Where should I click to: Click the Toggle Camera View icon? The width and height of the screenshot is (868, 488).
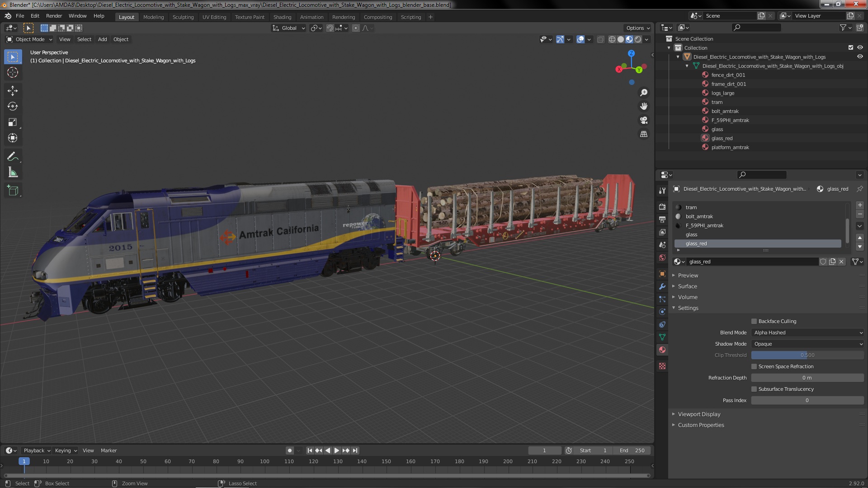(644, 120)
